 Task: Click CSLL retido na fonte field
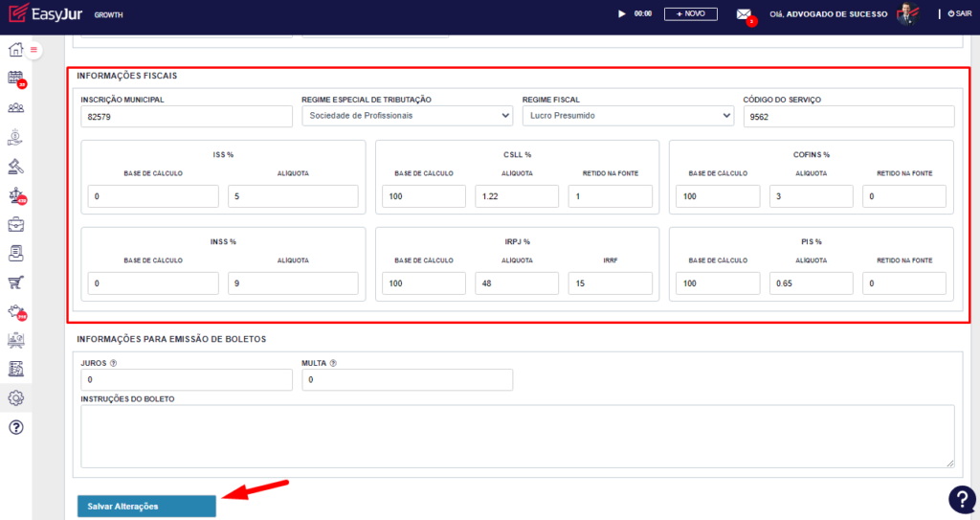pyautogui.click(x=610, y=196)
